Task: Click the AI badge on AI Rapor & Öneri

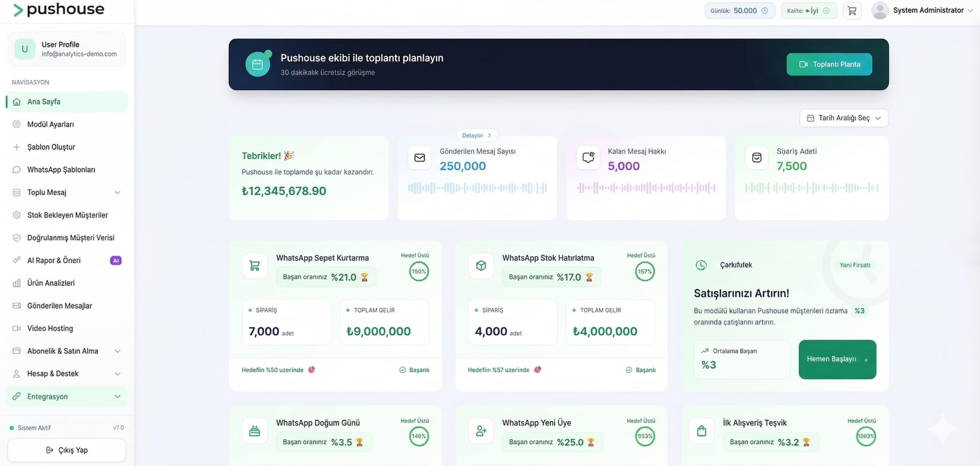Action: click(x=116, y=260)
